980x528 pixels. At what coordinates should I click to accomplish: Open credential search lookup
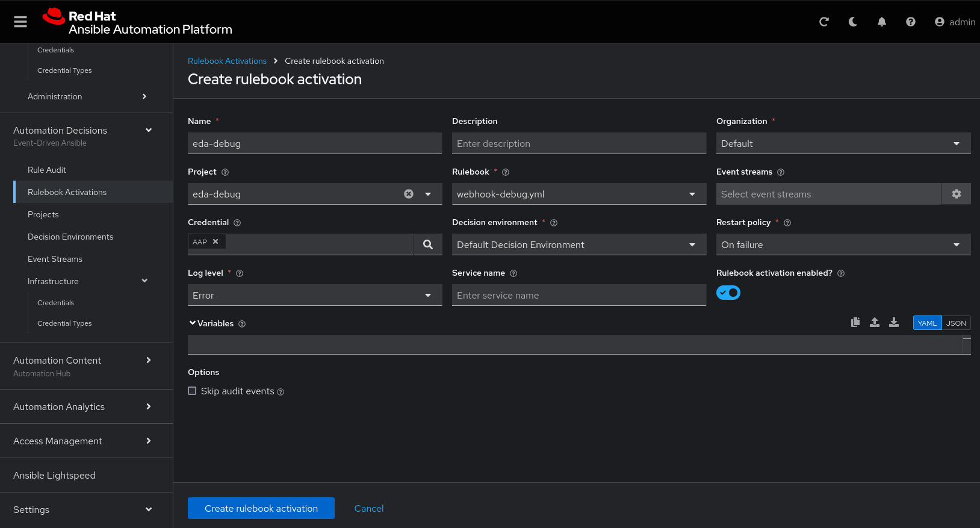click(428, 244)
